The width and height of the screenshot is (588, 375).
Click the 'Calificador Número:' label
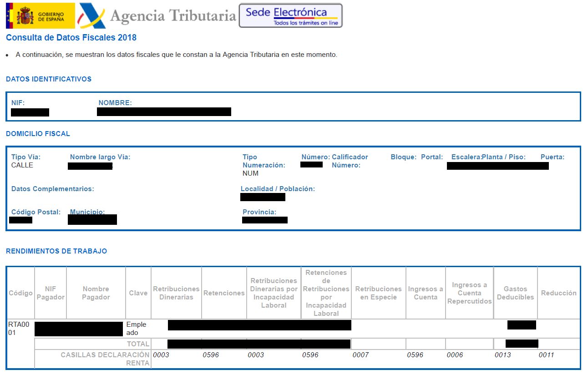tap(350, 161)
